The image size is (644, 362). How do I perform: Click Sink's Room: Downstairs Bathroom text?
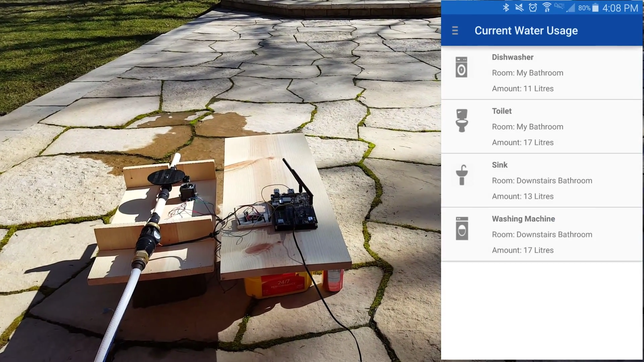click(542, 181)
